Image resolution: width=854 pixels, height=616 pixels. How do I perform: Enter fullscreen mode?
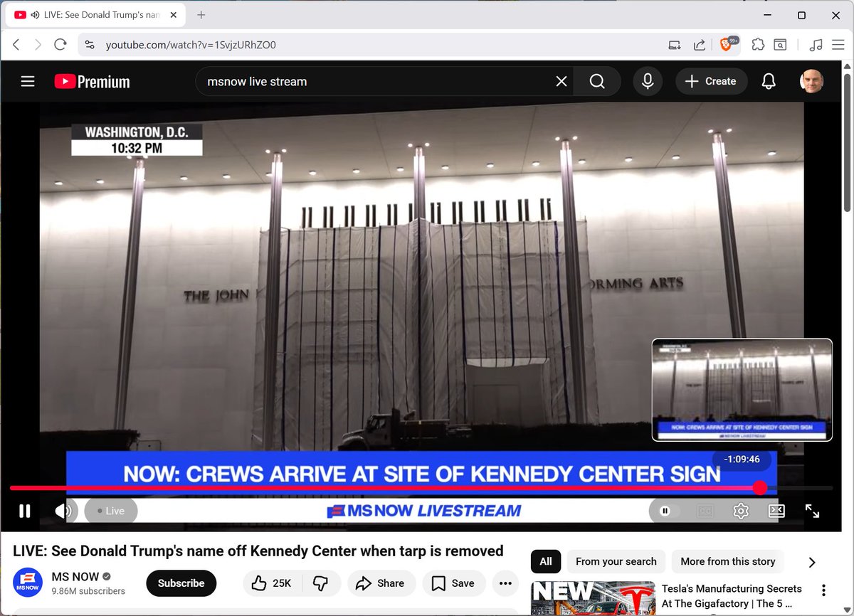tap(812, 511)
